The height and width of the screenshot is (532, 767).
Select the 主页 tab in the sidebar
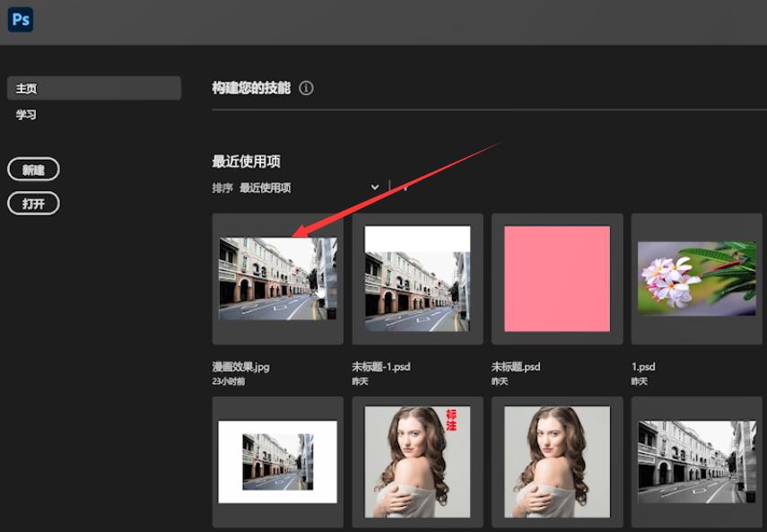(x=94, y=88)
